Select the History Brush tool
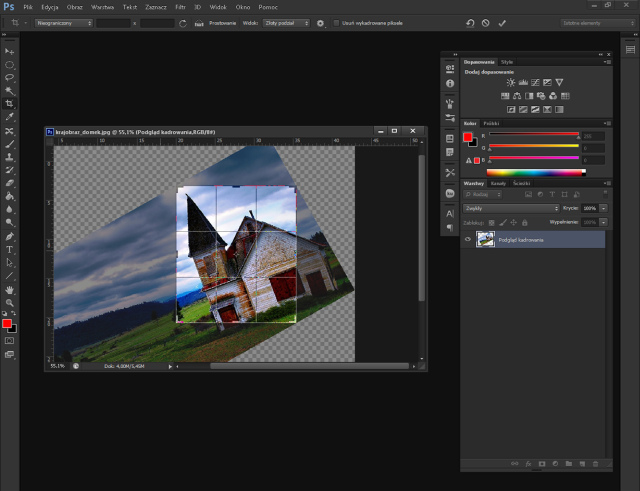 (9, 170)
